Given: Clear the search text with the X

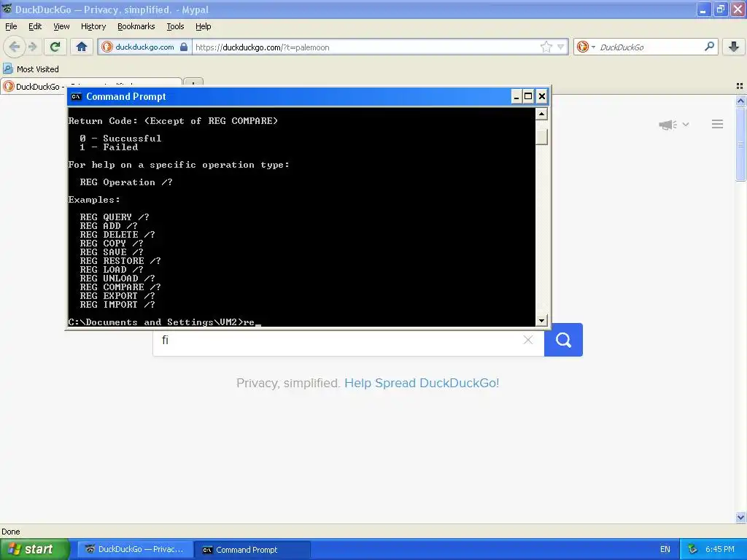Looking at the screenshot, I should 528,340.
